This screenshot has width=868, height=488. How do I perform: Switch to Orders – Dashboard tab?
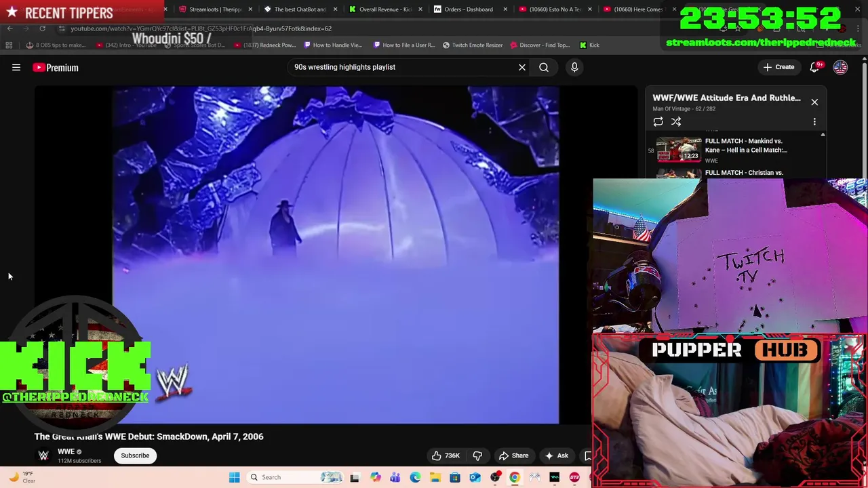[469, 9]
